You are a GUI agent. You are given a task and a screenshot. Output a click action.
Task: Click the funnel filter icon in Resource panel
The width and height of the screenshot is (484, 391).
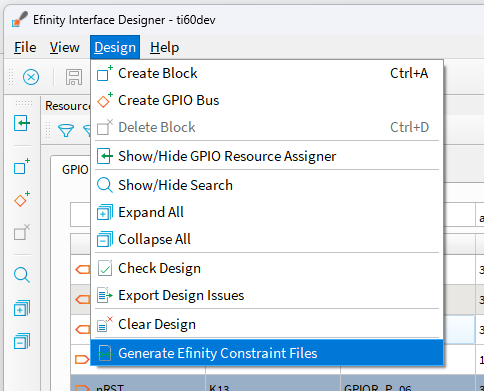[66, 130]
